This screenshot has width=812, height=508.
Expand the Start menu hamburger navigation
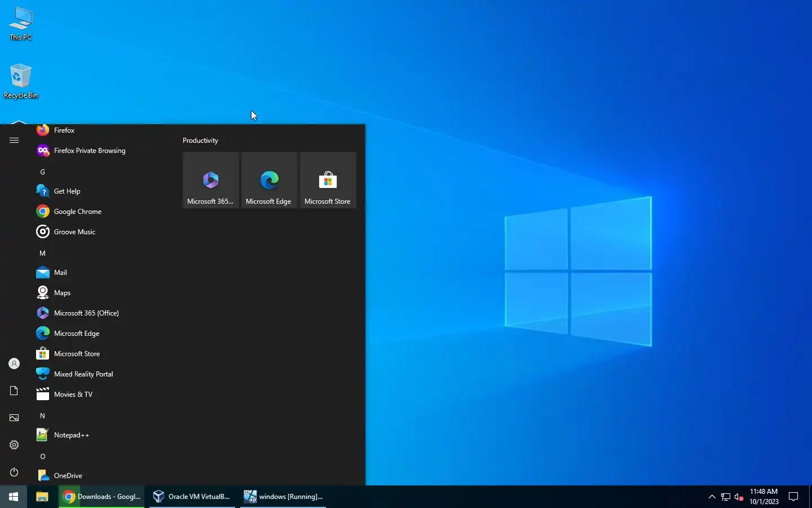coord(14,140)
